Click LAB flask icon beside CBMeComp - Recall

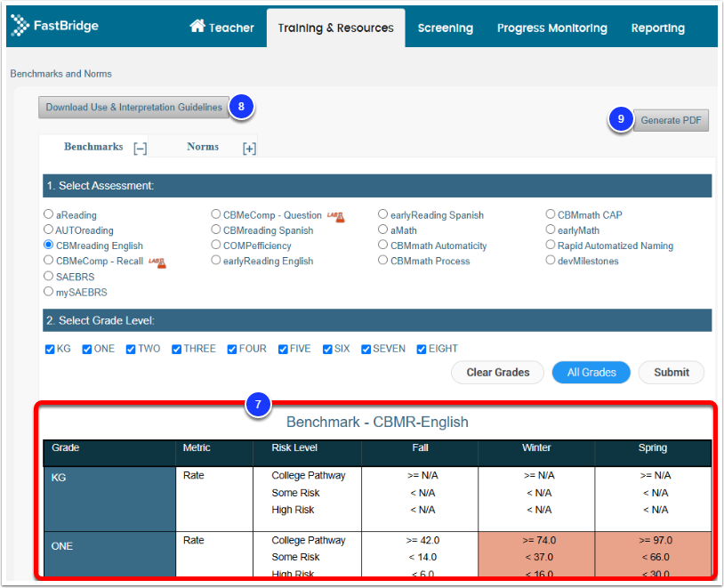[157, 262]
